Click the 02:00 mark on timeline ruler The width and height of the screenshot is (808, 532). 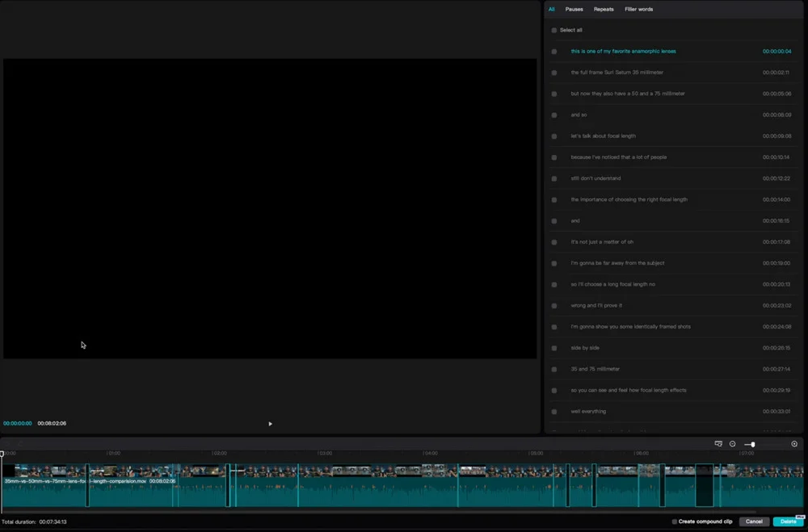220,453
